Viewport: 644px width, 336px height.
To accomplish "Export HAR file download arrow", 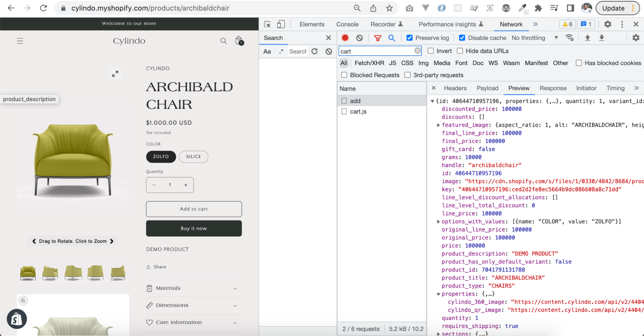I will click(x=601, y=38).
